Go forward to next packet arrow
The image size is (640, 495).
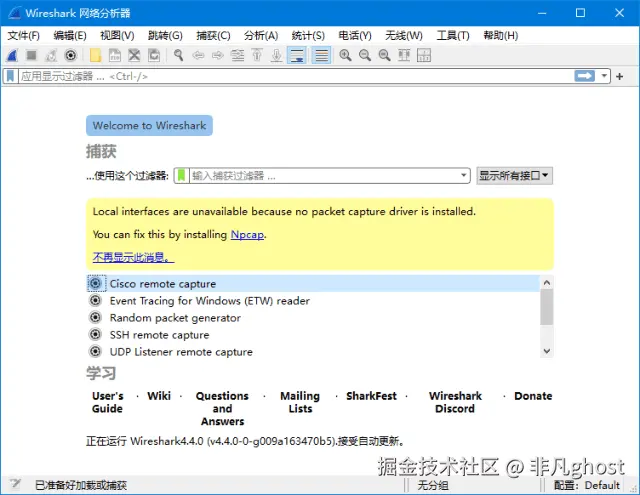(x=218, y=55)
